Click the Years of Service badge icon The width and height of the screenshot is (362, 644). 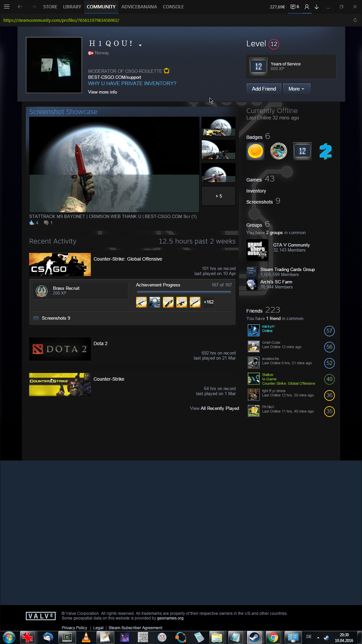pyautogui.click(x=258, y=66)
